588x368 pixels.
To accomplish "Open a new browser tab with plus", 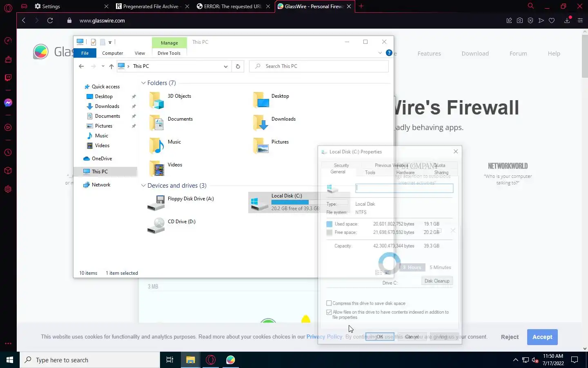I will (x=361, y=6).
